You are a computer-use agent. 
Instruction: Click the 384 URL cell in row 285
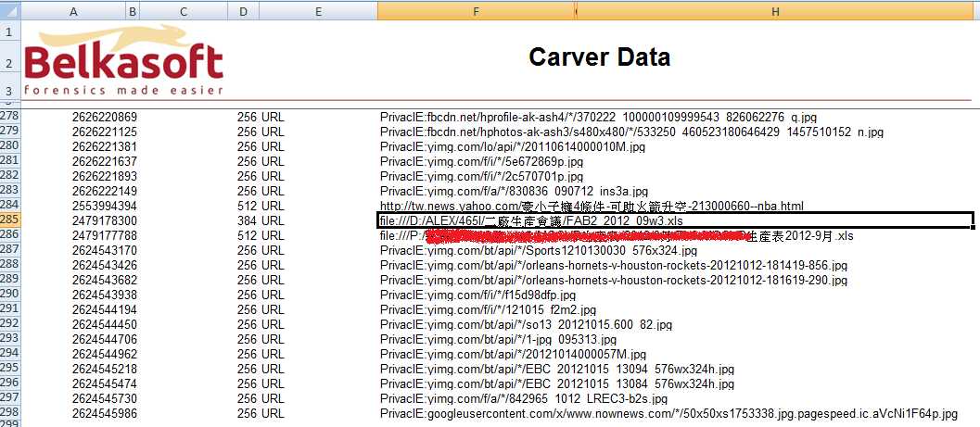[261, 221]
